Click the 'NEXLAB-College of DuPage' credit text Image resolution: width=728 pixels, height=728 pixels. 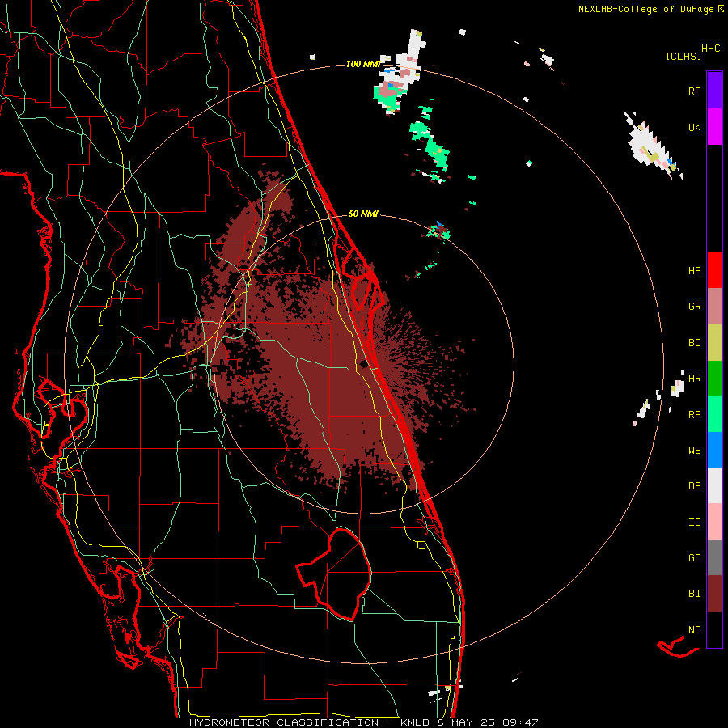click(645, 9)
